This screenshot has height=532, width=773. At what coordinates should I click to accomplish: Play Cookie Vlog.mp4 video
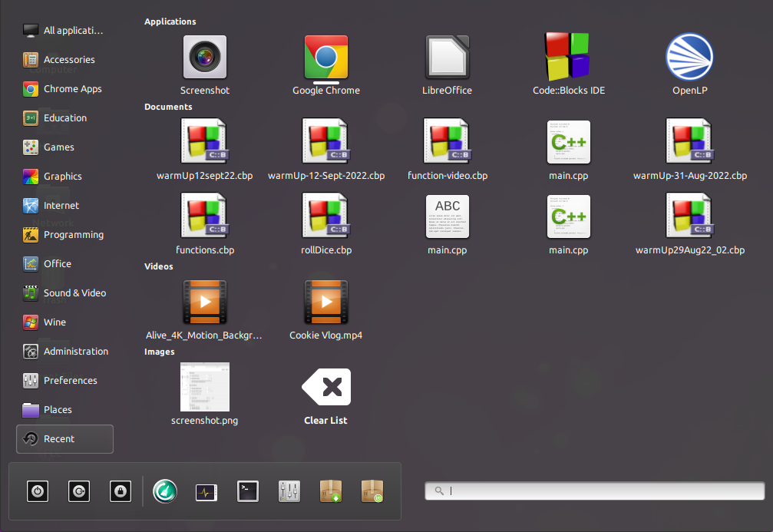326,309
